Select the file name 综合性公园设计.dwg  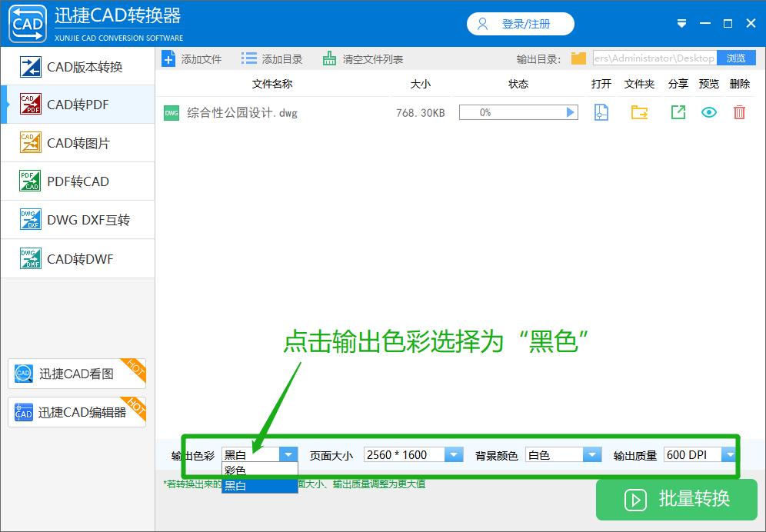pyautogui.click(x=242, y=113)
